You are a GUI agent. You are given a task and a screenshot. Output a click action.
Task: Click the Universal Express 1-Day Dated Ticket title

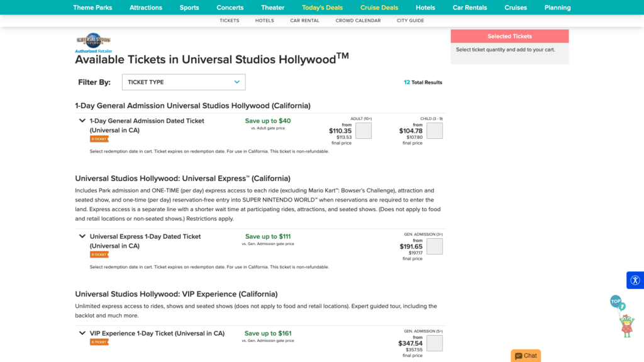point(145,241)
